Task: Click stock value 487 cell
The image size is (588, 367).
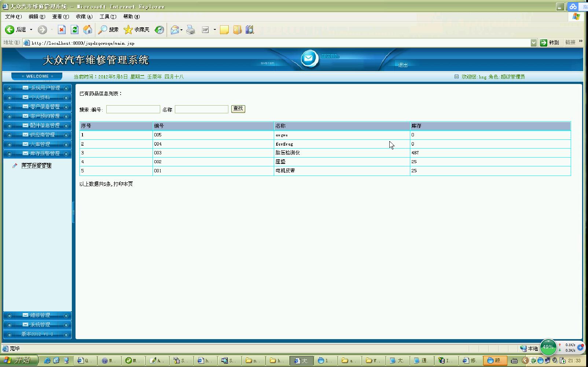Action: pos(490,153)
